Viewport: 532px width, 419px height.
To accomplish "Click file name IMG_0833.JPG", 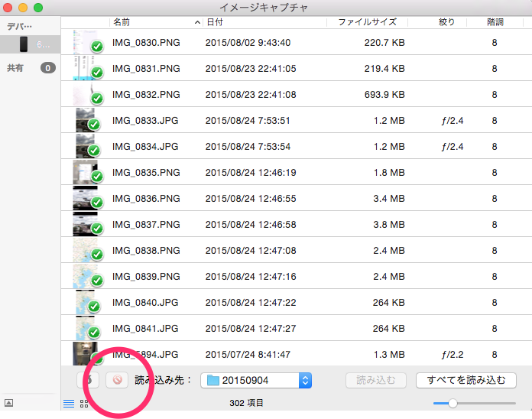I will pyautogui.click(x=145, y=121).
